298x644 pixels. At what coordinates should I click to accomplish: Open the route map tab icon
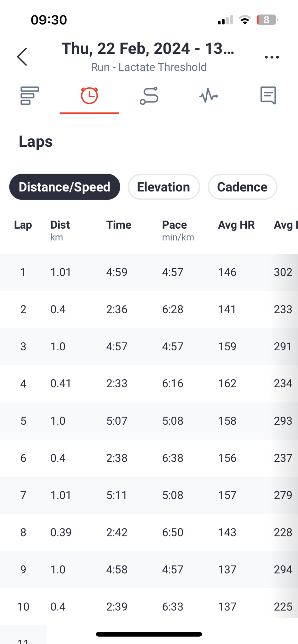point(149,96)
